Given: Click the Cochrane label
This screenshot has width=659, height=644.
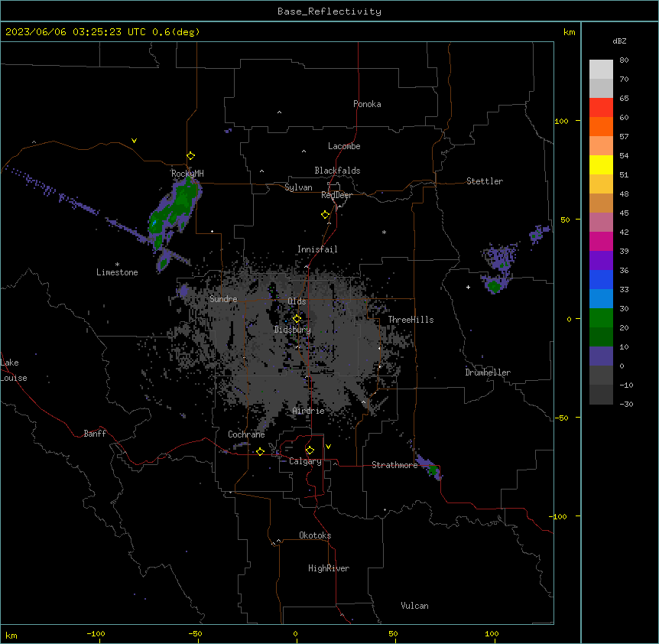Looking at the screenshot, I should (x=246, y=434).
